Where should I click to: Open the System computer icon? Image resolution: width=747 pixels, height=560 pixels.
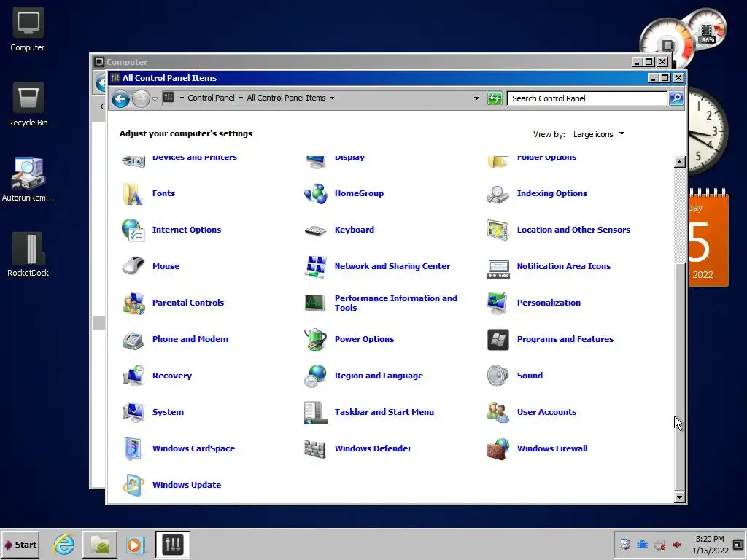pyautogui.click(x=133, y=413)
